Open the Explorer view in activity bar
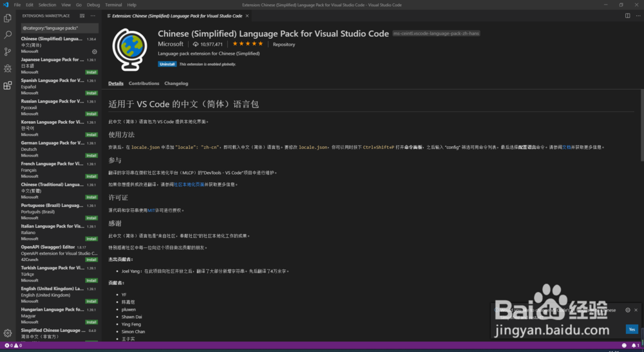 (7, 18)
